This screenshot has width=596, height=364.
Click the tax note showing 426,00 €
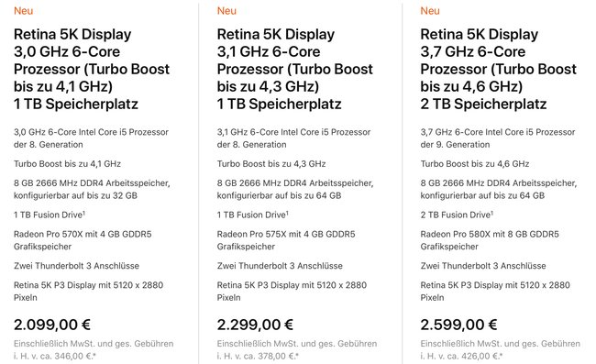(x=501, y=350)
